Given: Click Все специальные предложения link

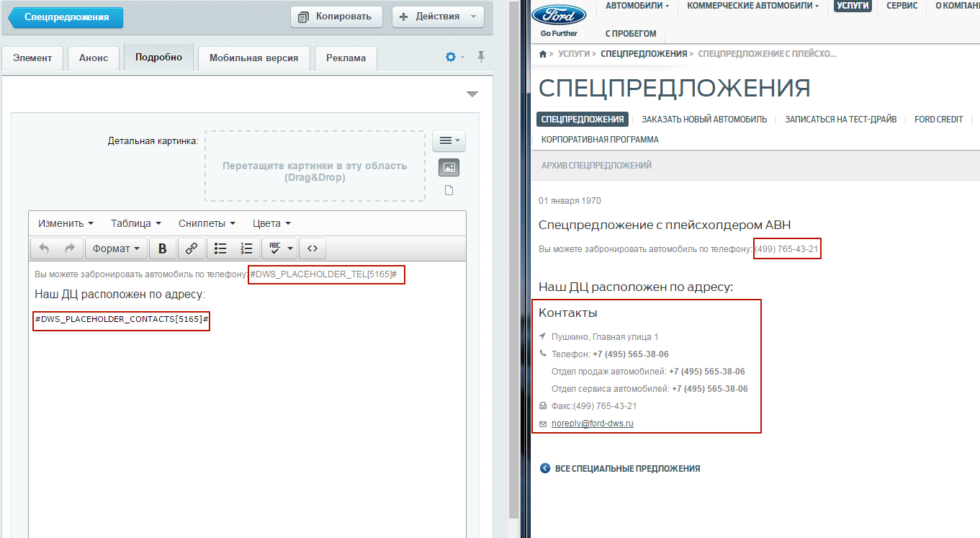Looking at the screenshot, I should click(x=627, y=468).
